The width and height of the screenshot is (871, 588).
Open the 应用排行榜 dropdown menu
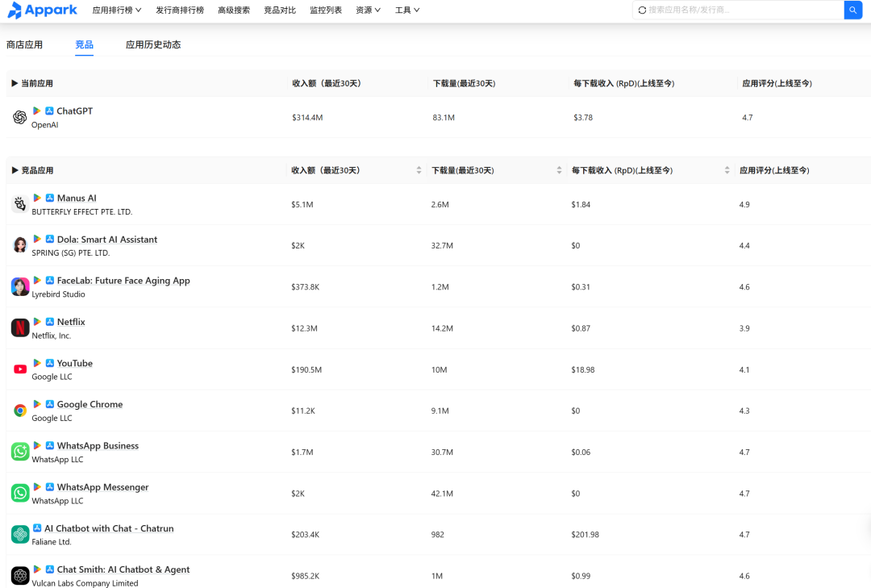tap(117, 10)
